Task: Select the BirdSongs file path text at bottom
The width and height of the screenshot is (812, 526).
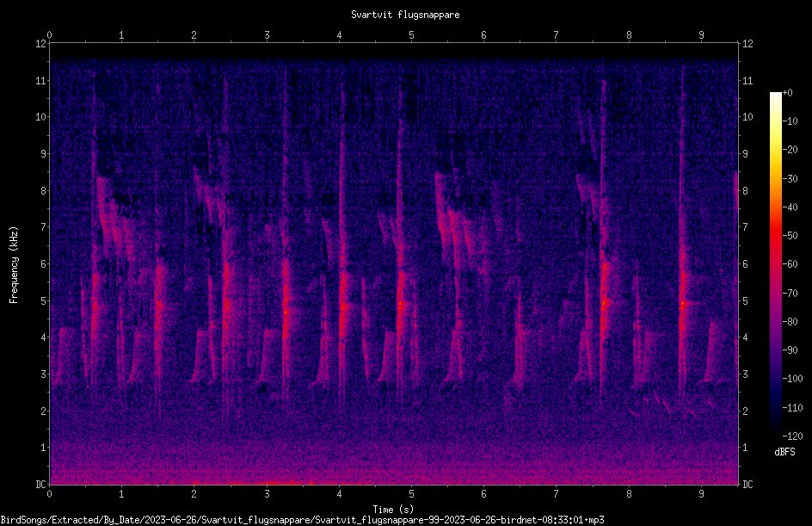Action: coord(303,520)
